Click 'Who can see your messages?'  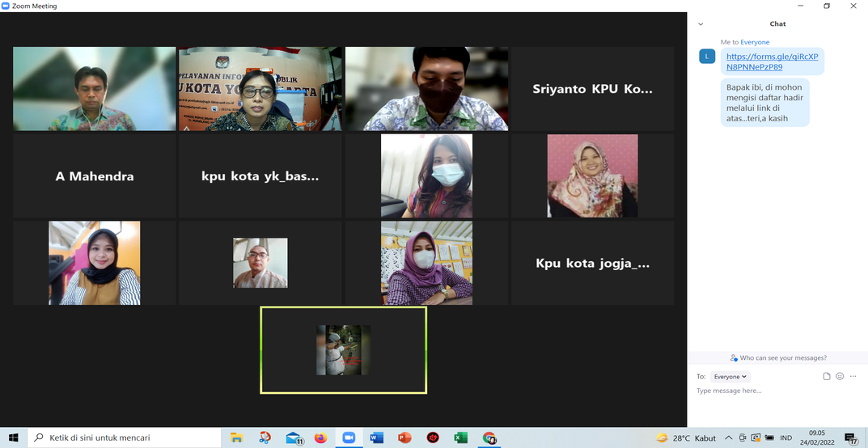777,357
